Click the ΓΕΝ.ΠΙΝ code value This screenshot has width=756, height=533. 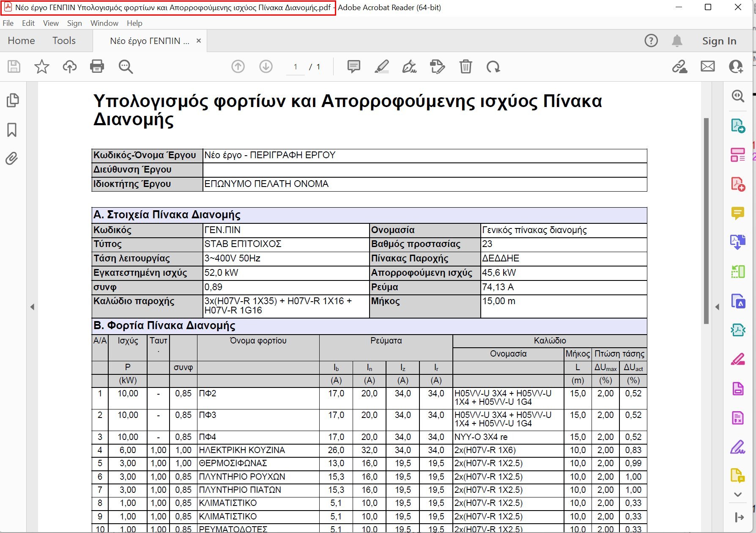pos(222,230)
